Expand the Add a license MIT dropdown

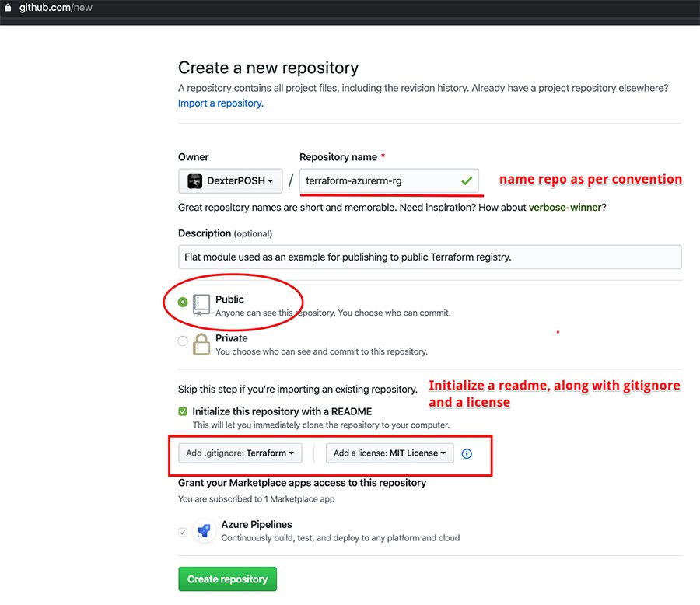click(390, 453)
